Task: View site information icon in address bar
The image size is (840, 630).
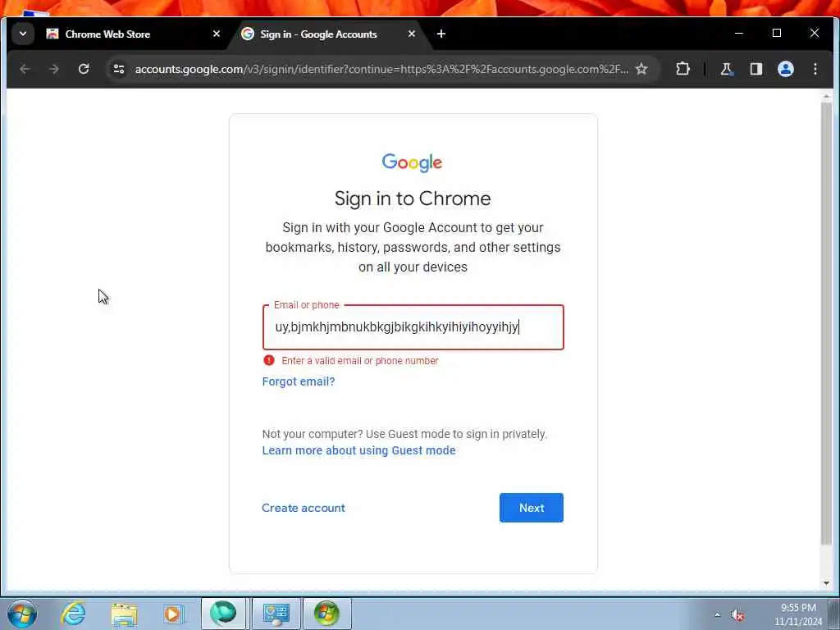Action: pos(119,69)
